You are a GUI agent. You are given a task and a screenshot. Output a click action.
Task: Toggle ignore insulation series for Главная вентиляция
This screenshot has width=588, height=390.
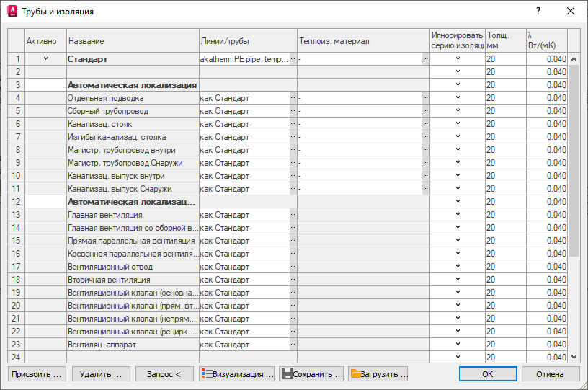(458, 214)
